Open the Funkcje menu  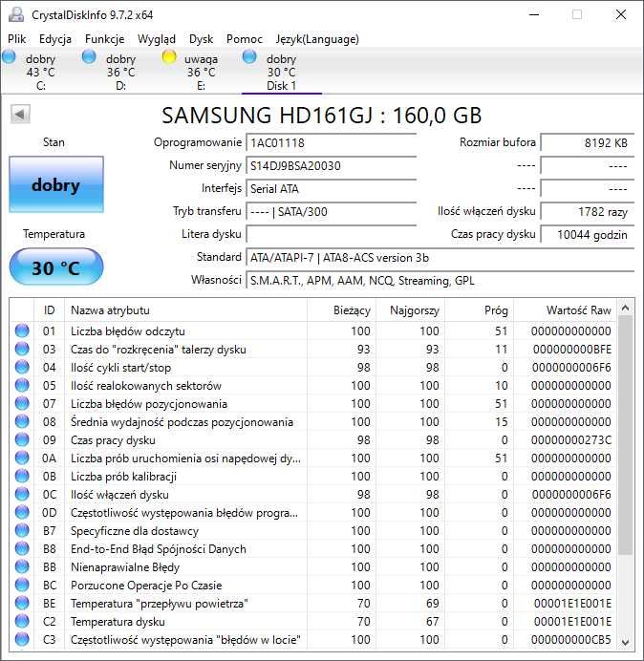[x=104, y=39]
